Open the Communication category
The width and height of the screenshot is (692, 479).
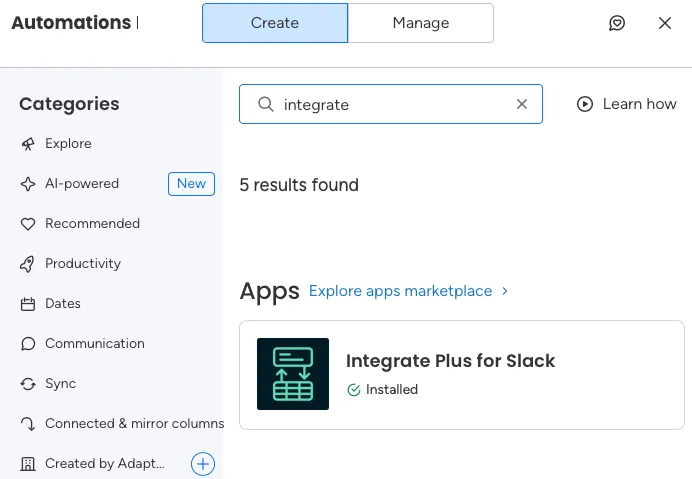[x=95, y=343]
